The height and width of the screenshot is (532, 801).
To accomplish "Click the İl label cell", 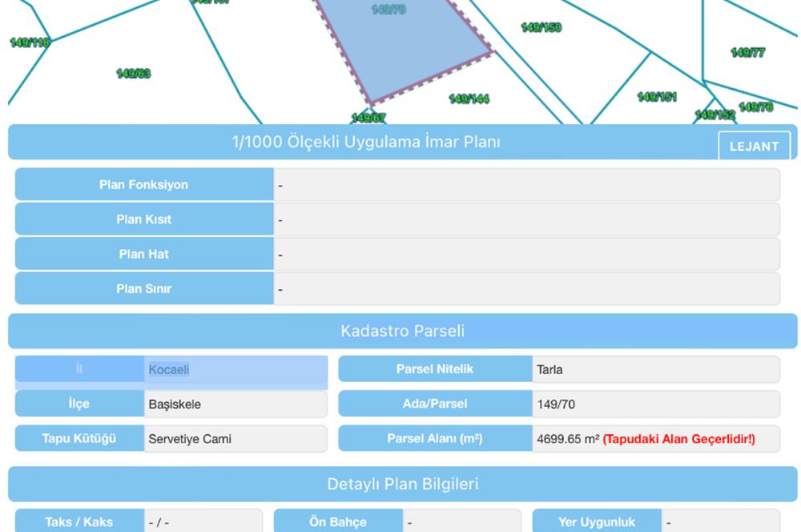I will 79,369.
